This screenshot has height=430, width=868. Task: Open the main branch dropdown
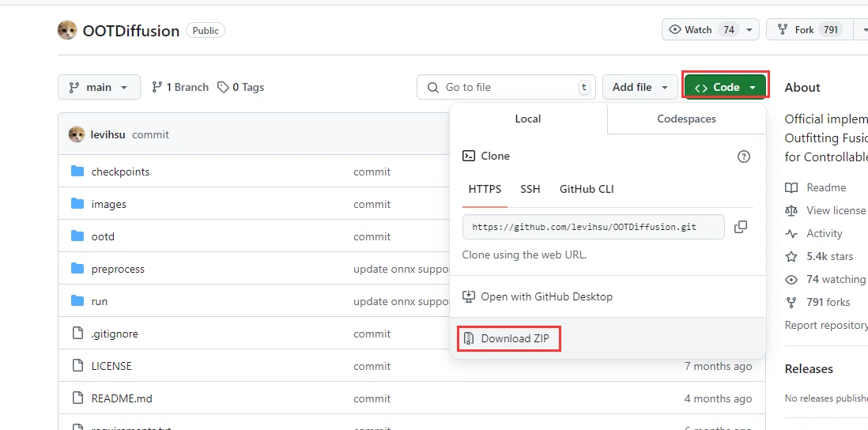click(99, 88)
